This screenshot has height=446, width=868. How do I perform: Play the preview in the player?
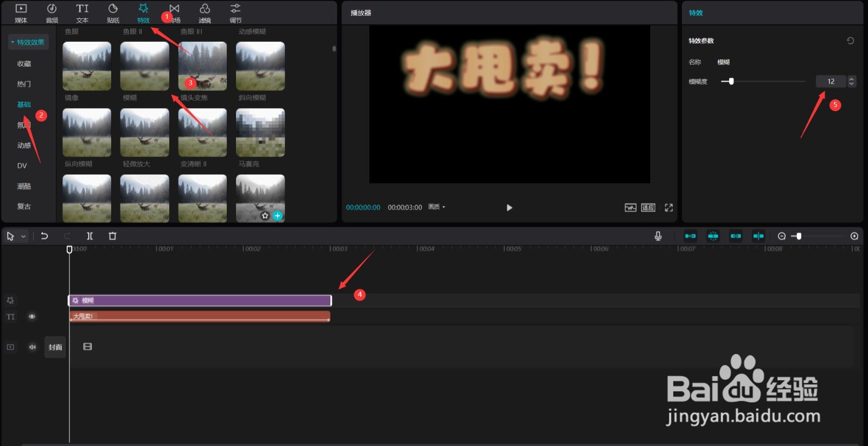point(509,207)
